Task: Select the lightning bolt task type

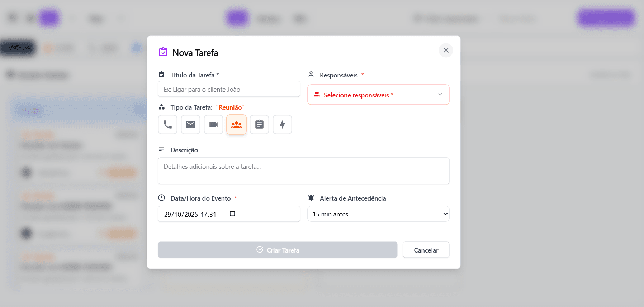Action: (x=282, y=125)
